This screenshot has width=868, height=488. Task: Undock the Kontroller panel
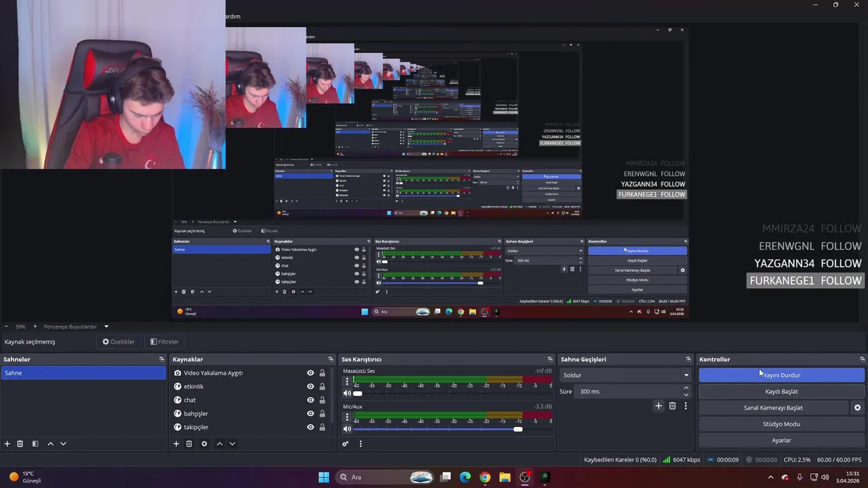pyautogui.click(x=862, y=359)
